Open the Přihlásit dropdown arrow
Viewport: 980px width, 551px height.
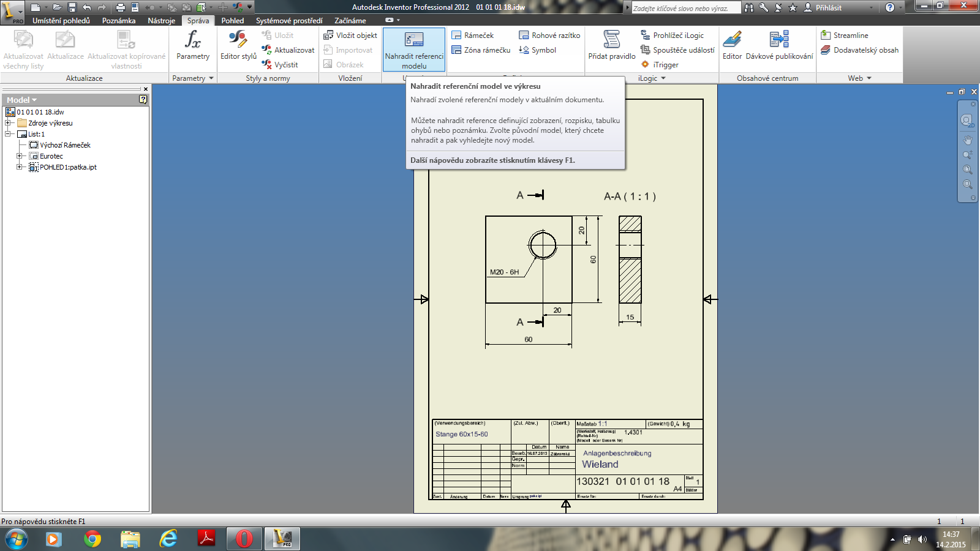point(872,7)
